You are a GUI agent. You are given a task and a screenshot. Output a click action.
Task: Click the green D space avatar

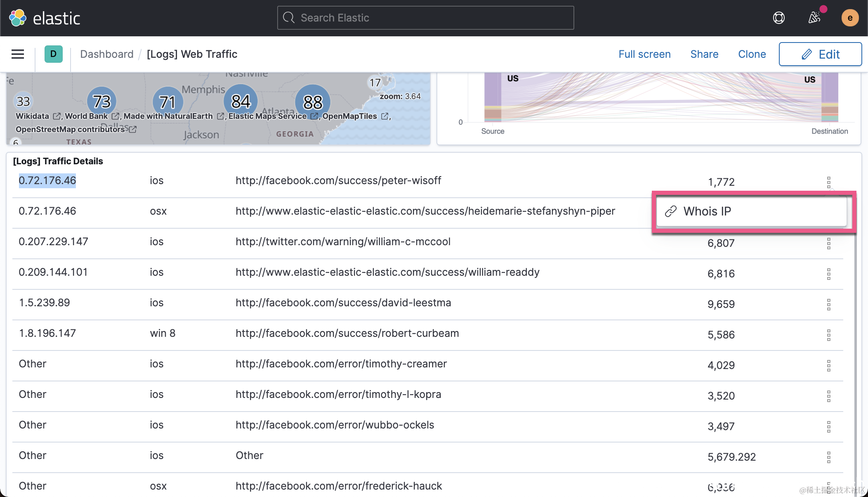[53, 54]
